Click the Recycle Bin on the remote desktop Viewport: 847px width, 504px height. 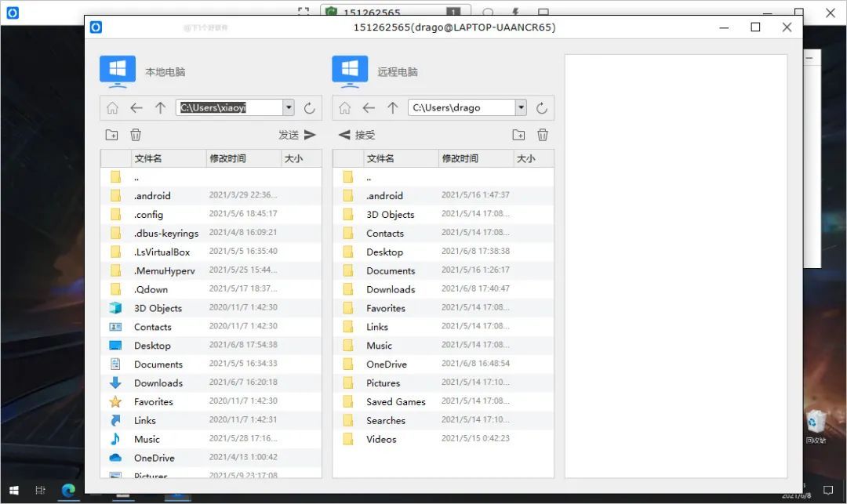816,426
